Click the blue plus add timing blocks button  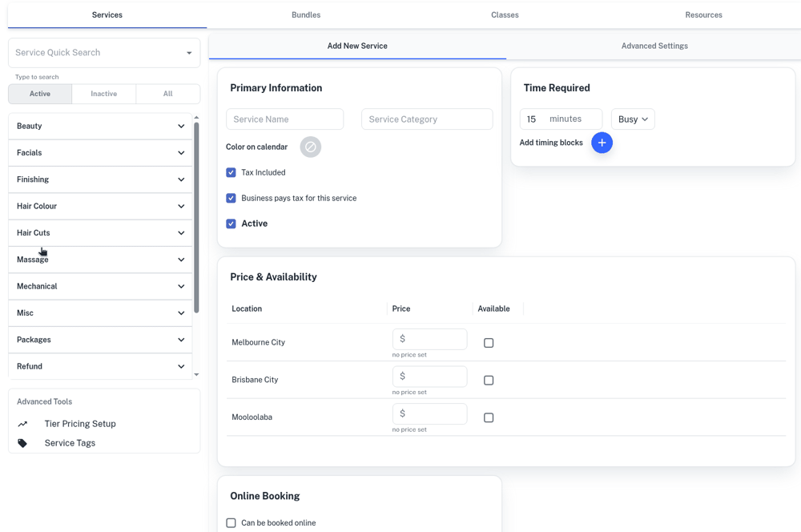[x=602, y=143]
